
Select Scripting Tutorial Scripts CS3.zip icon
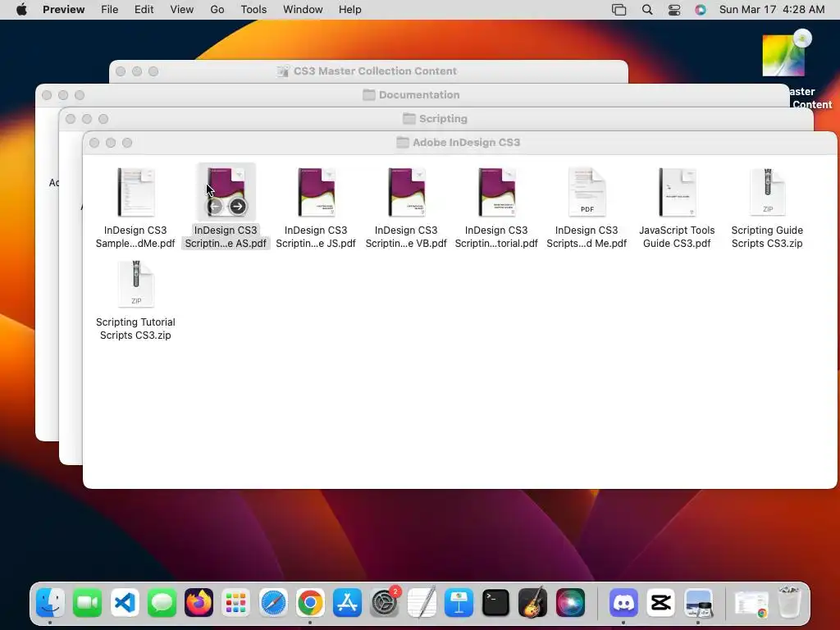coord(136,284)
